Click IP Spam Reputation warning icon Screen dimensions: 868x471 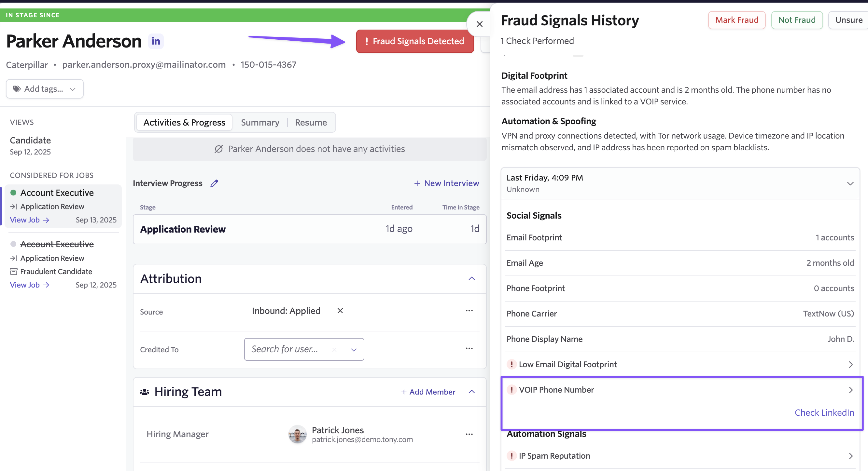pos(511,455)
